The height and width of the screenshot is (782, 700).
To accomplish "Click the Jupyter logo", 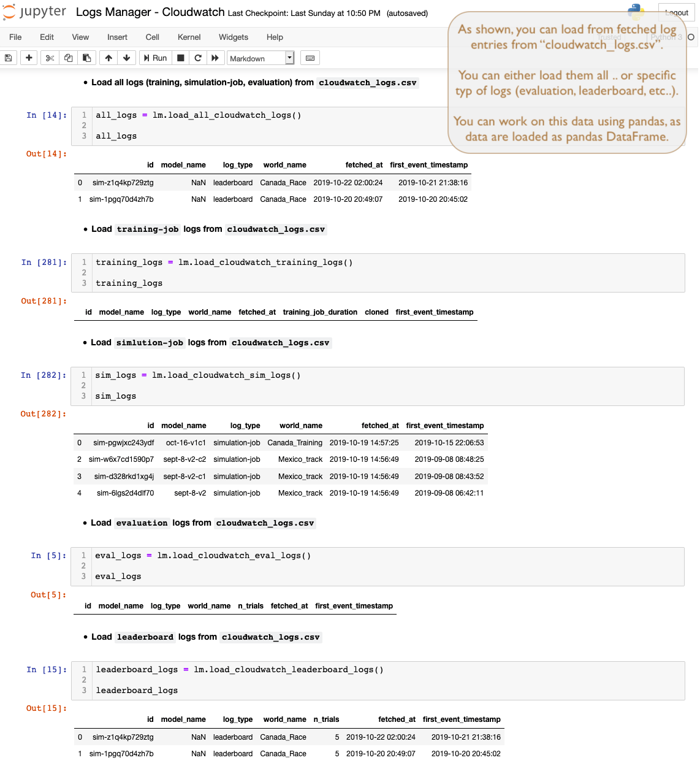I will coord(34,12).
